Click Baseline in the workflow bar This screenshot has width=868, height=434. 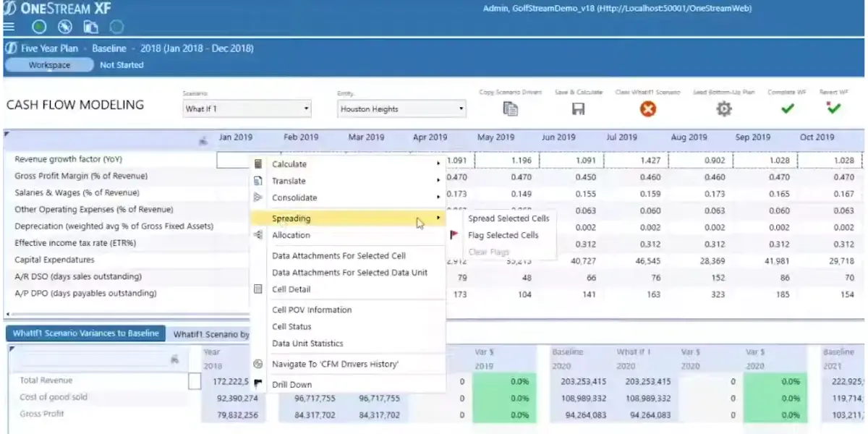(109, 48)
